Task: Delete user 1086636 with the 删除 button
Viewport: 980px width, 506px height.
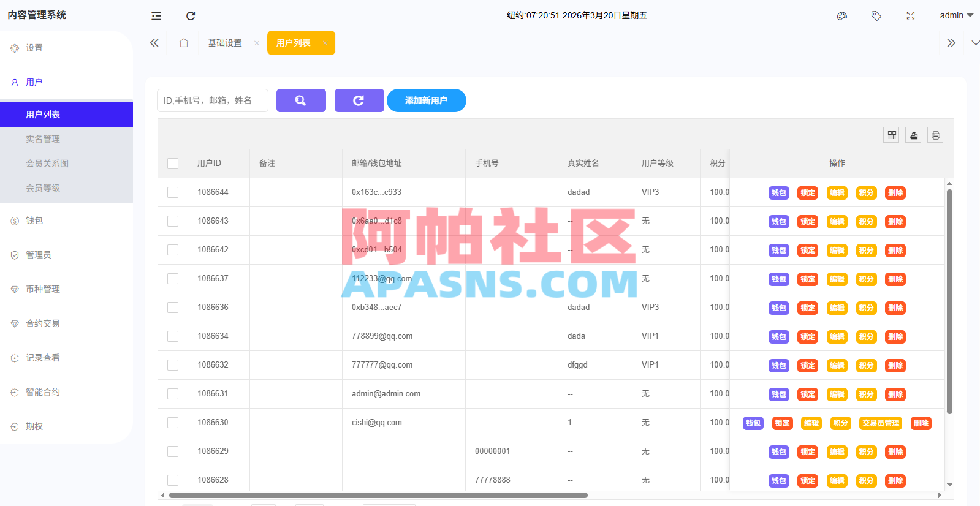Action: coord(895,308)
